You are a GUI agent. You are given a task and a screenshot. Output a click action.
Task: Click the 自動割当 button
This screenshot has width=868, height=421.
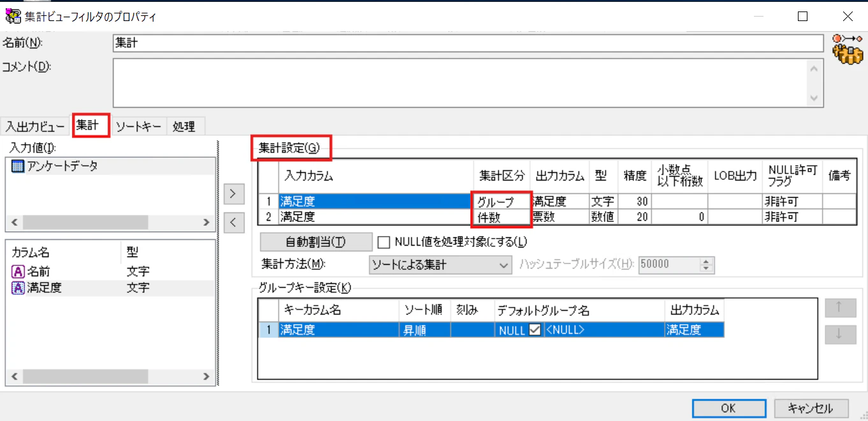(316, 242)
